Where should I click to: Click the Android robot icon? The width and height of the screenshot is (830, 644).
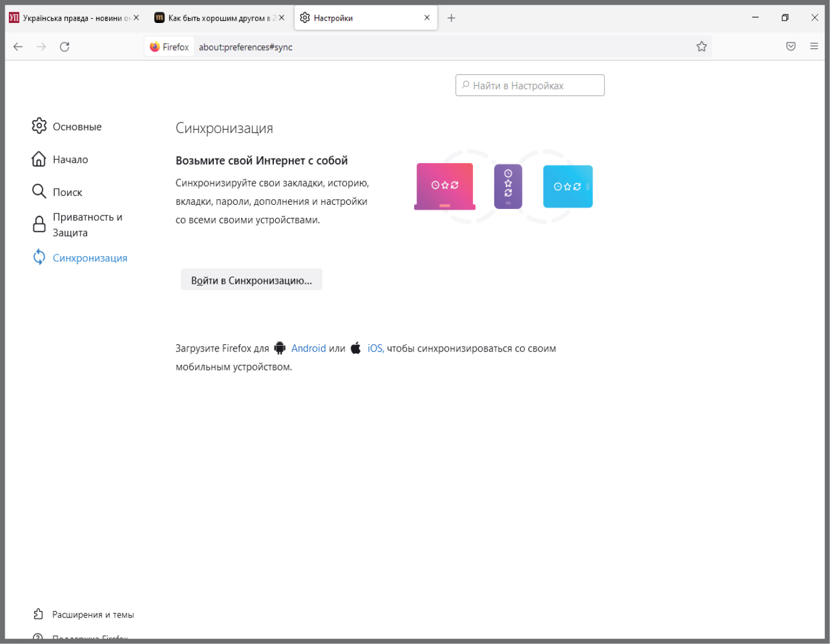(x=280, y=348)
